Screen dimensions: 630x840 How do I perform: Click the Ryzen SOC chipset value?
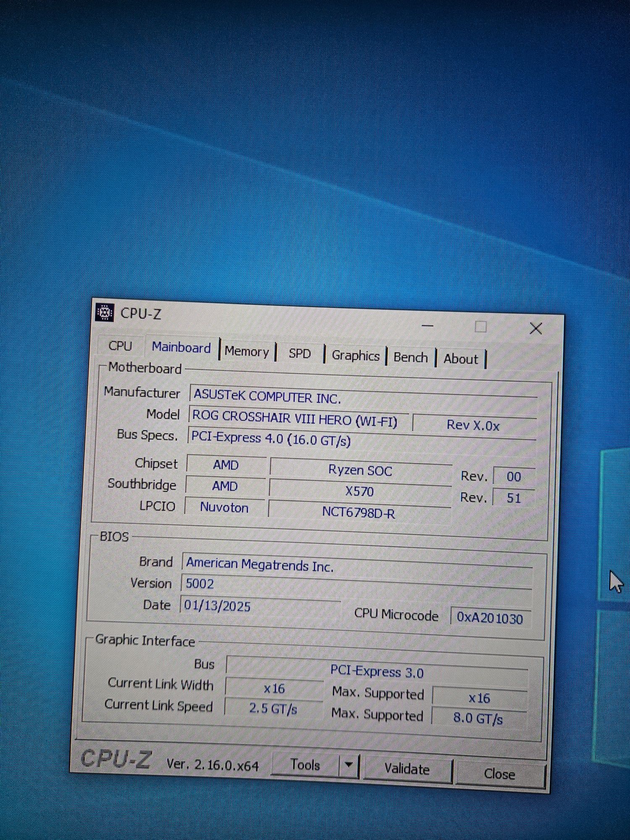(x=360, y=470)
